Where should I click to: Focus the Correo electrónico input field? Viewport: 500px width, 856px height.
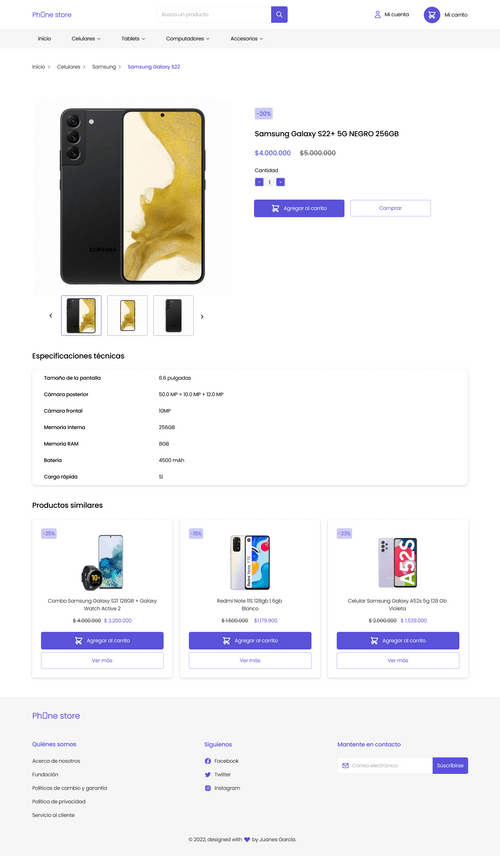coord(385,765)
